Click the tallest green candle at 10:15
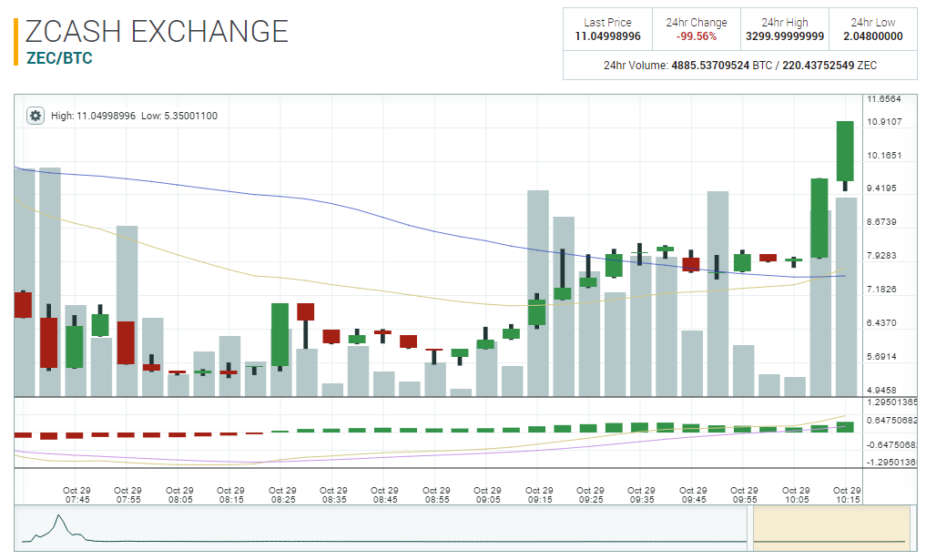Screen dimensions: 926x560 [x=845, y=150]
